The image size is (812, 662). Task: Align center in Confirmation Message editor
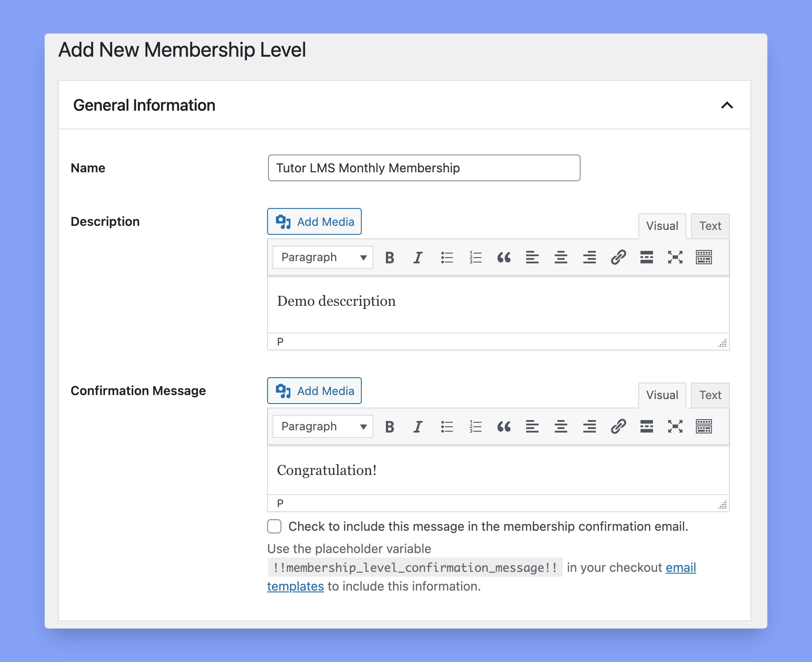(561, 427)
